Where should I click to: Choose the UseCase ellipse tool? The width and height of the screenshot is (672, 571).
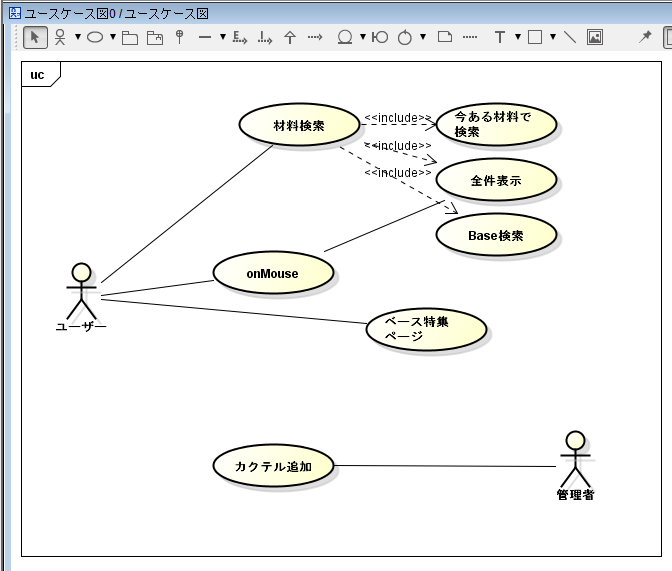[x=95, y=37]
